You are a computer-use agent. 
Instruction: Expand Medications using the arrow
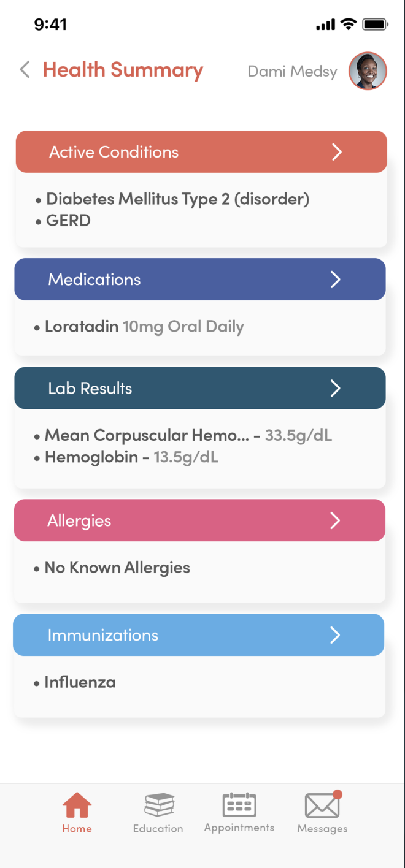336,280
